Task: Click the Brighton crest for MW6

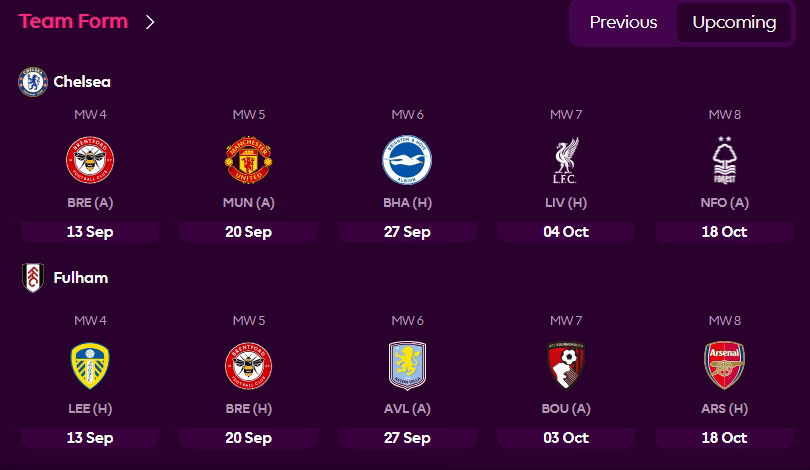Action: [407, 160]
